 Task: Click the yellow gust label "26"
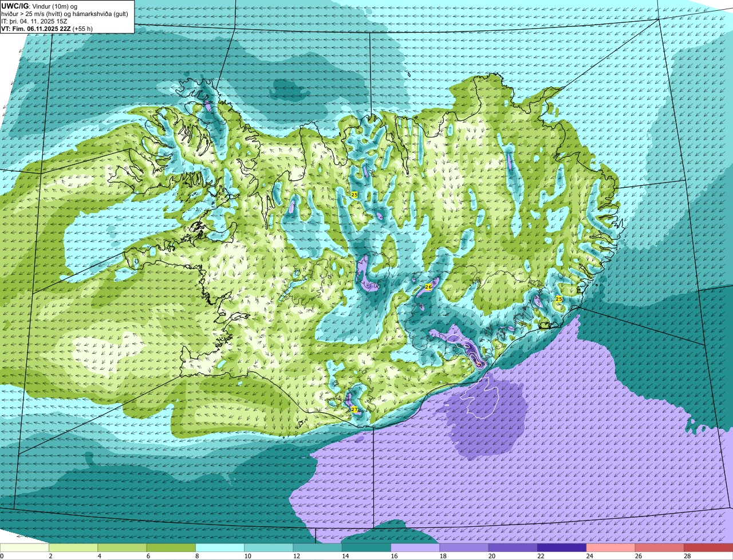(x=428, y=286)
